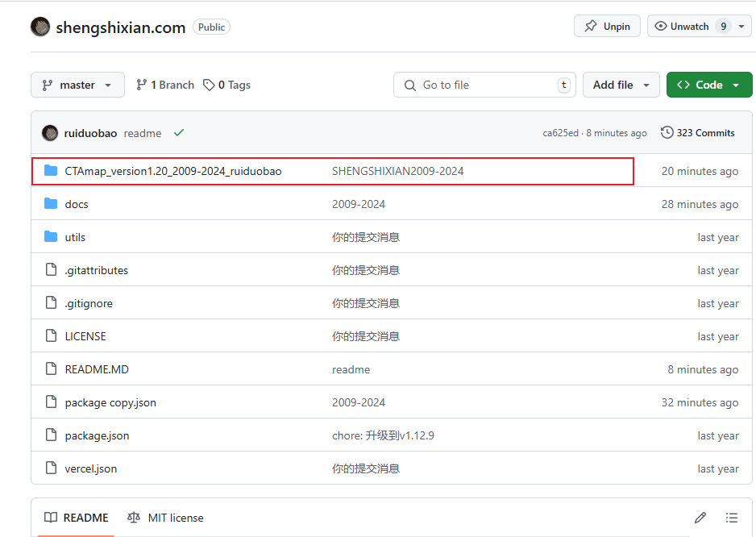The image size is (756, 537).
Task: Open the latest readme commit message
Action: [143, 133]
